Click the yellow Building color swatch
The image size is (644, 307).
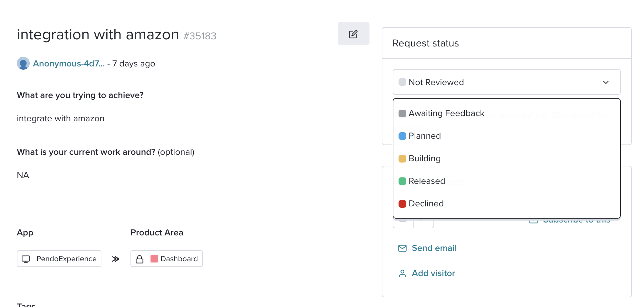(x=402, y=159)
